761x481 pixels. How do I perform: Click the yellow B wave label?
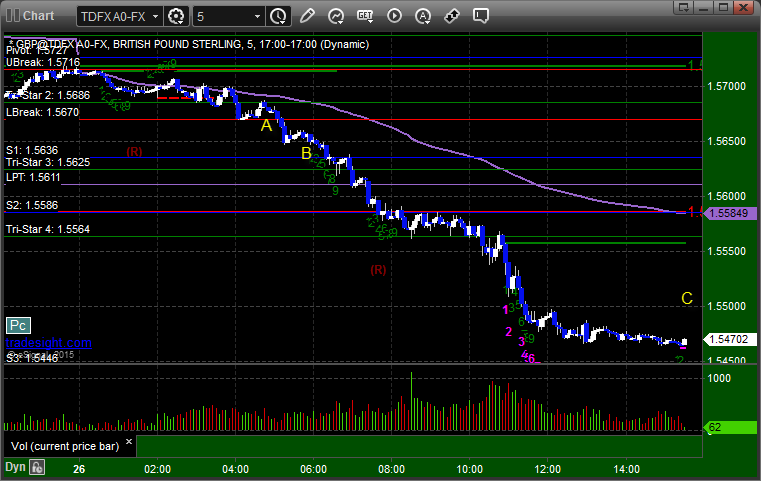306,153
